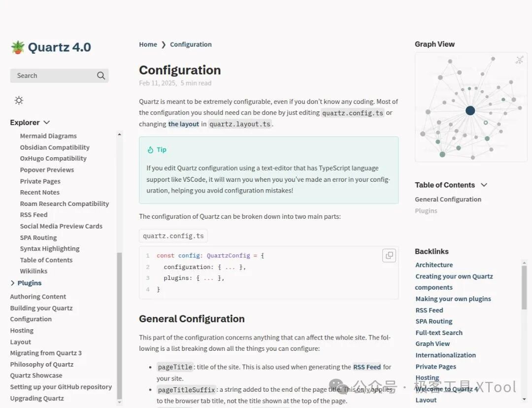Viewport: 532px width, 408px height.
Task: Open Migrating from Quartz 3 page
Action: pyautogui.click(x=46, y=353)
